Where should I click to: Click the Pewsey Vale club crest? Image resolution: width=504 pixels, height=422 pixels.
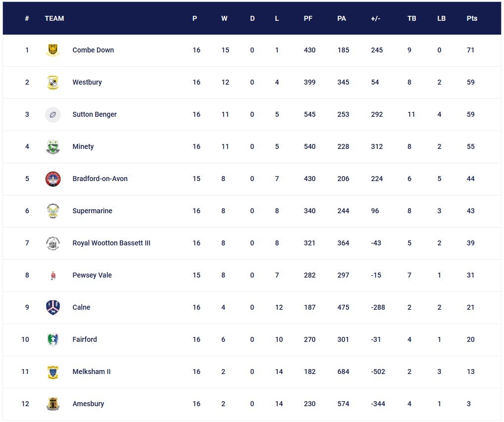click(x=53, y=276)
